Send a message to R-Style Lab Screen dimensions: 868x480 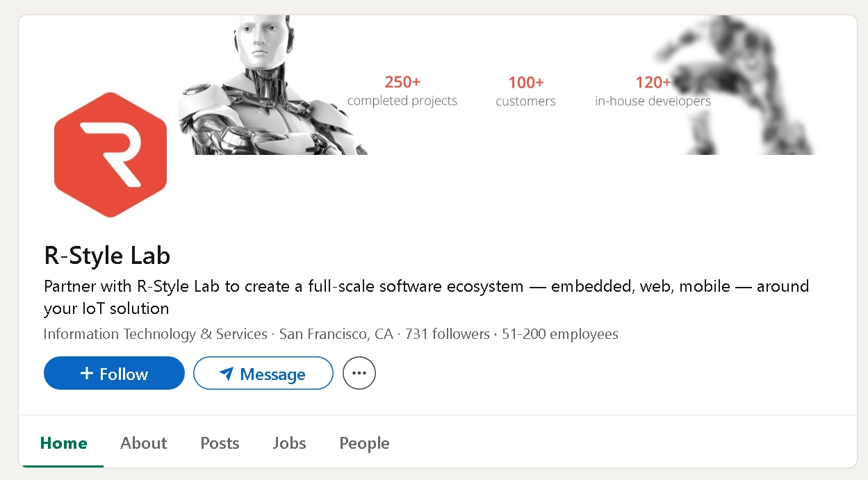pos(263,373)
